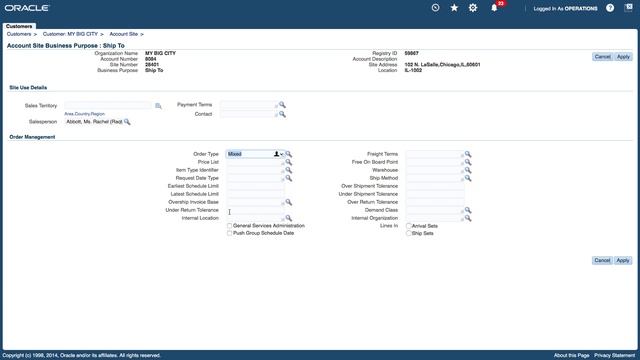Screen dimensions: 640x360
Task: Search Warehouse magnifier icon
Action: click(x=468, y=170)
